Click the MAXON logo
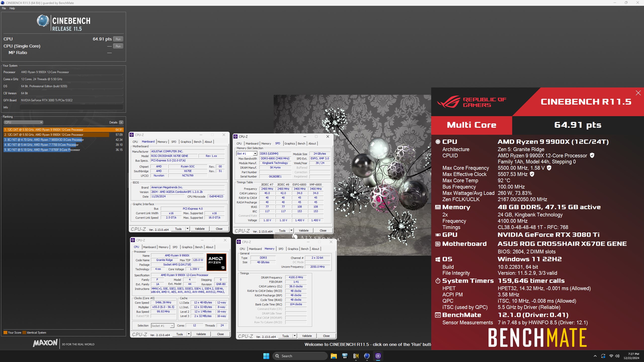 tap(45, 343)
